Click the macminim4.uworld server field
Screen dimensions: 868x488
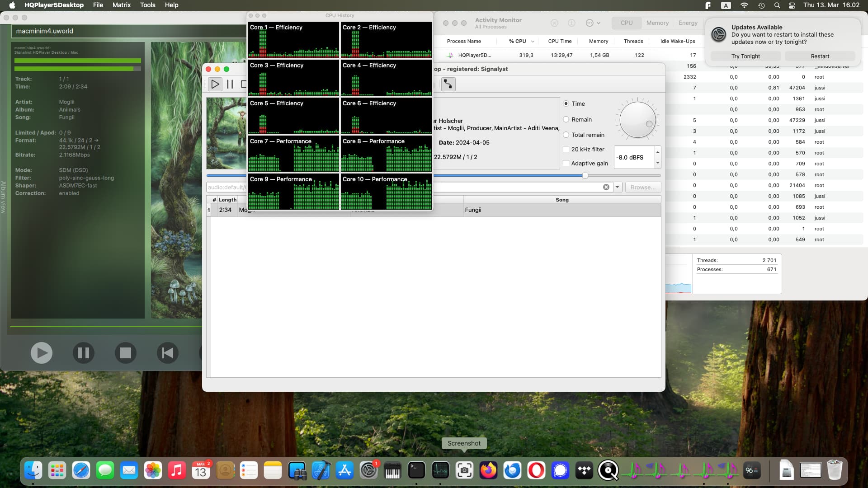[x=129, y=31]
